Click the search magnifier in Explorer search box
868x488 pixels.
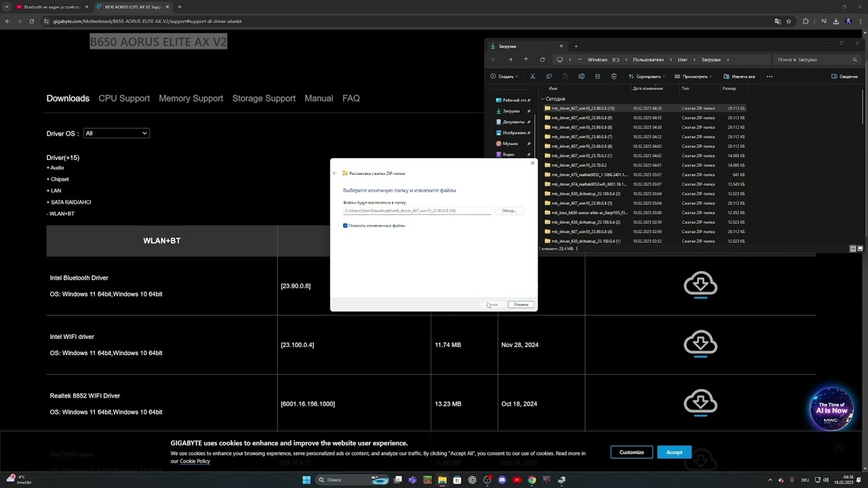pos(854,60)
